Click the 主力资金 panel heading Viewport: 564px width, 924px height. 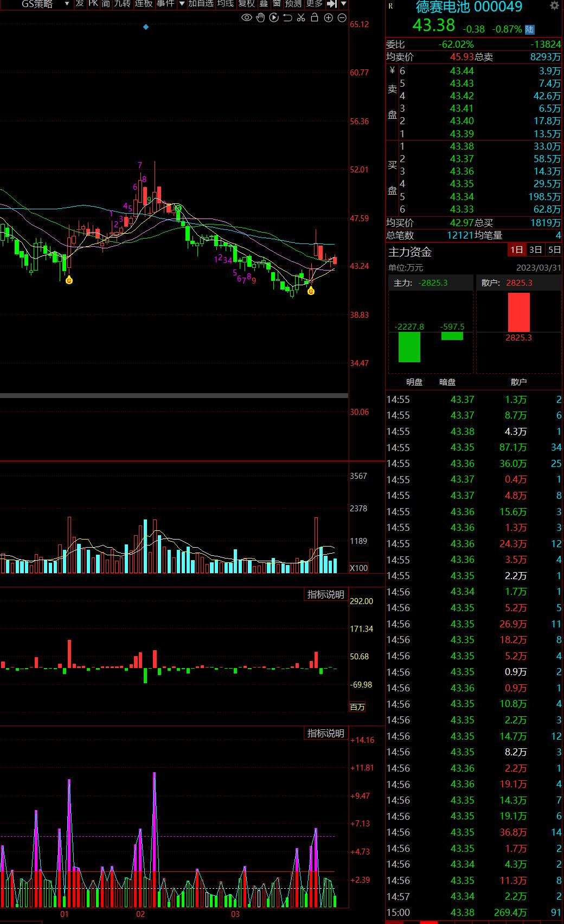[410, 252]
